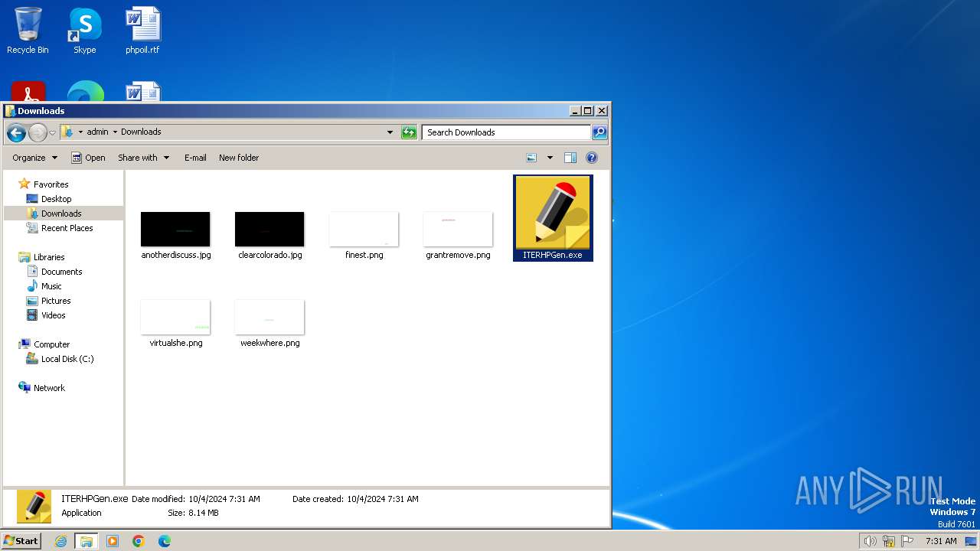Image resolution: width=980 pixels, height=551 pixels.
Task: Open Windows Media Player from taskbar
Action: click(113, 541)
